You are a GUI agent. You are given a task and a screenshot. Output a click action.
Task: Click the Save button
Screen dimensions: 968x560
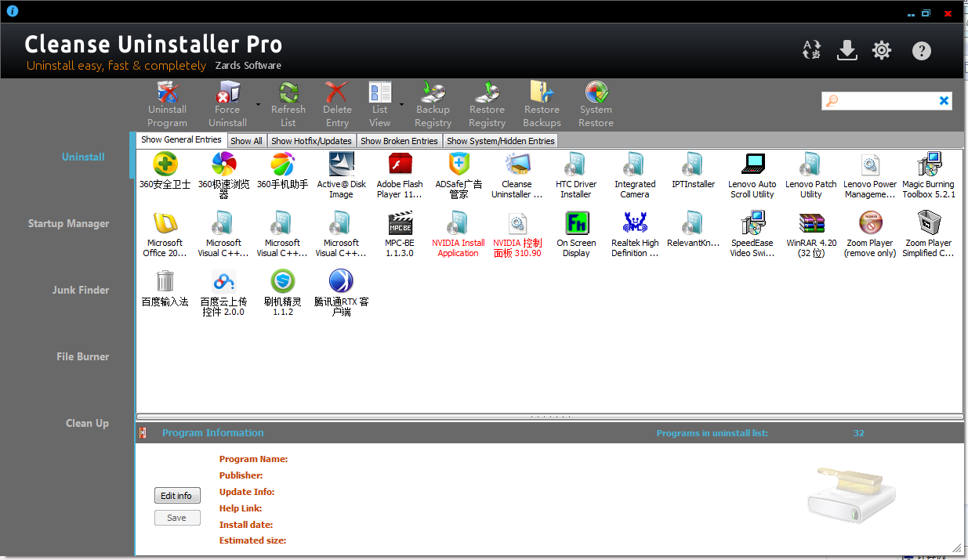[x=176, y=518]
